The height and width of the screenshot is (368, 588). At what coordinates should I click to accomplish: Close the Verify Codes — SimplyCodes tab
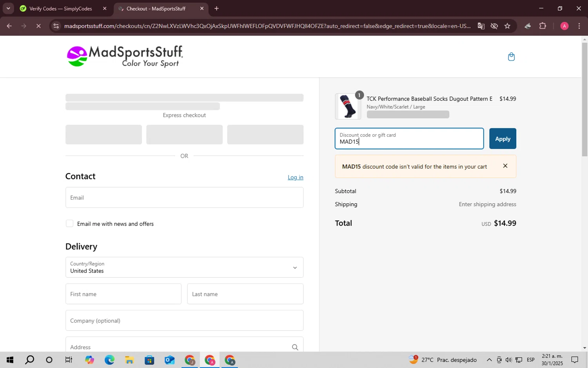[105, 9]
